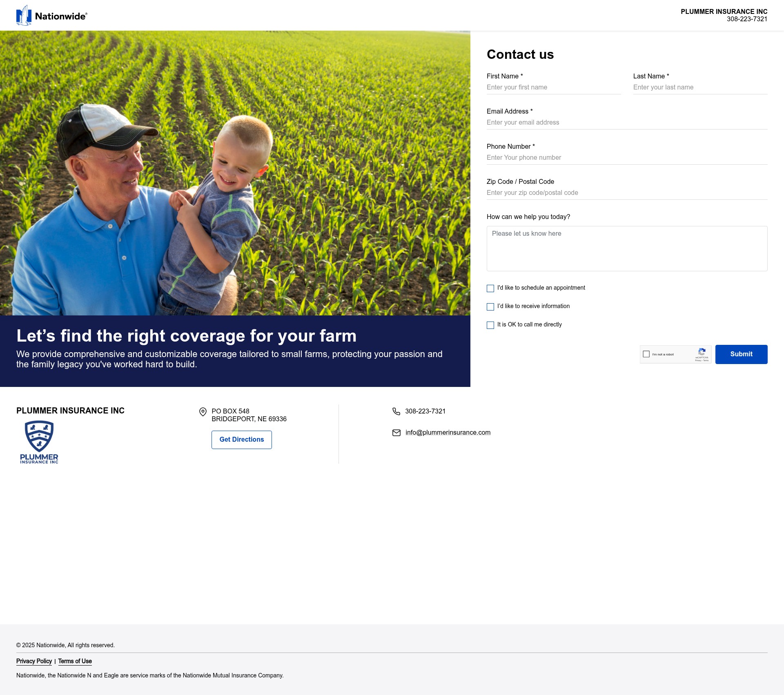Focus the Zip Code / Postal Code field

(x=627, y=193)
